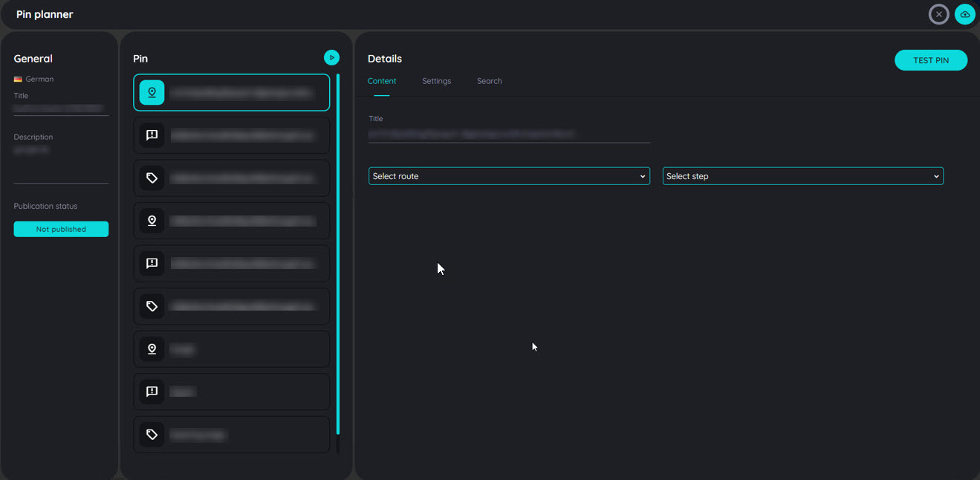Select the location icon on the fourth pin

click(x=152, y=220)
